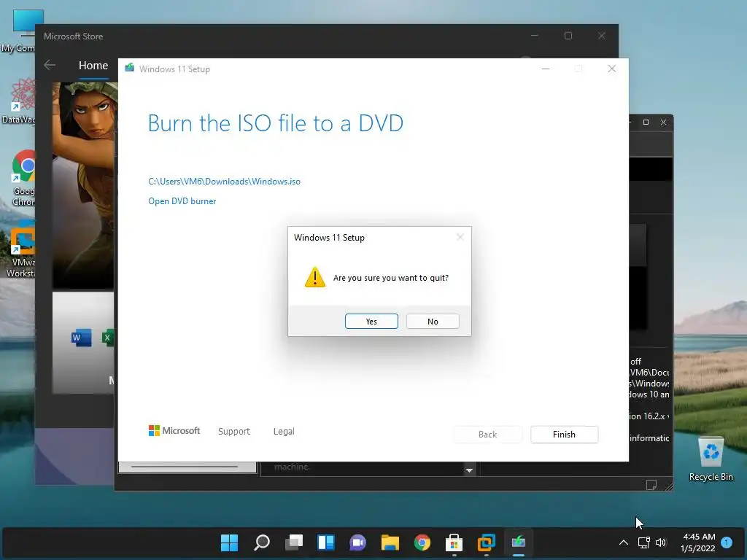
Task: Open Widgets from the taskbar
Action: [326, 542]
